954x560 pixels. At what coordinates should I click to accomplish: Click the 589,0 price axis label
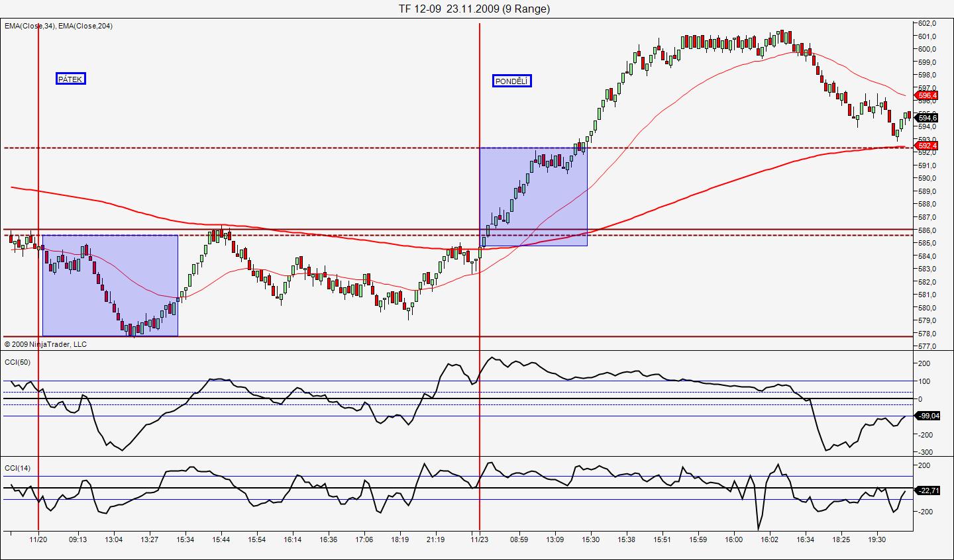click(927, 191)
